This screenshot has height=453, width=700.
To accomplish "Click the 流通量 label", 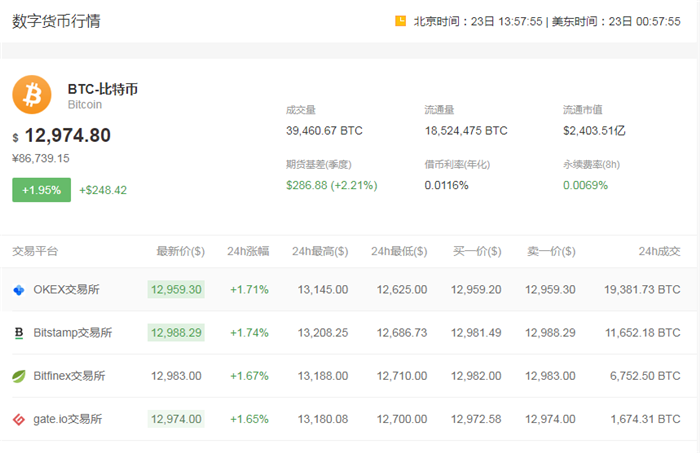I will click(x=439, y=110).
